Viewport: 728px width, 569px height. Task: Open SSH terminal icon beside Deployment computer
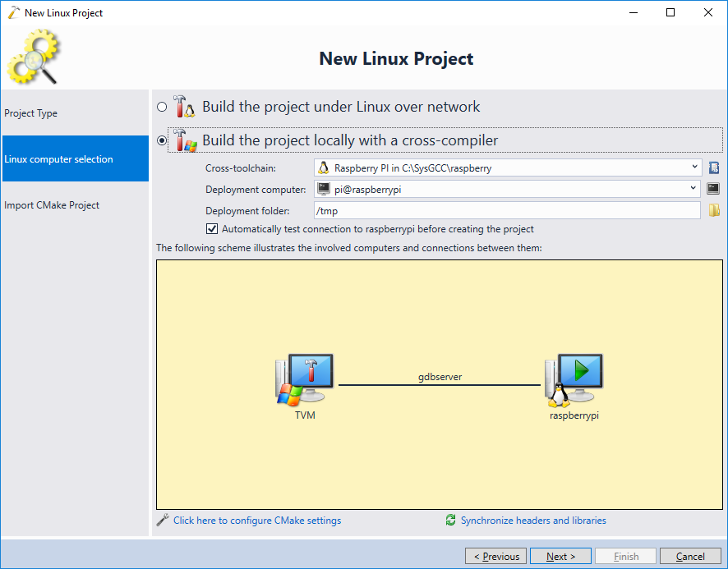point(713,188)
